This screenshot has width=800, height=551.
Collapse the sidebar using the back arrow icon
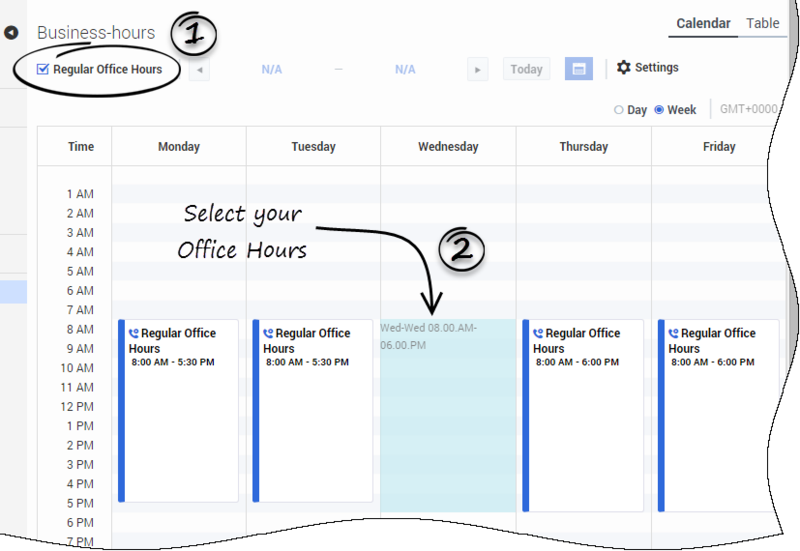click(11, 33)
